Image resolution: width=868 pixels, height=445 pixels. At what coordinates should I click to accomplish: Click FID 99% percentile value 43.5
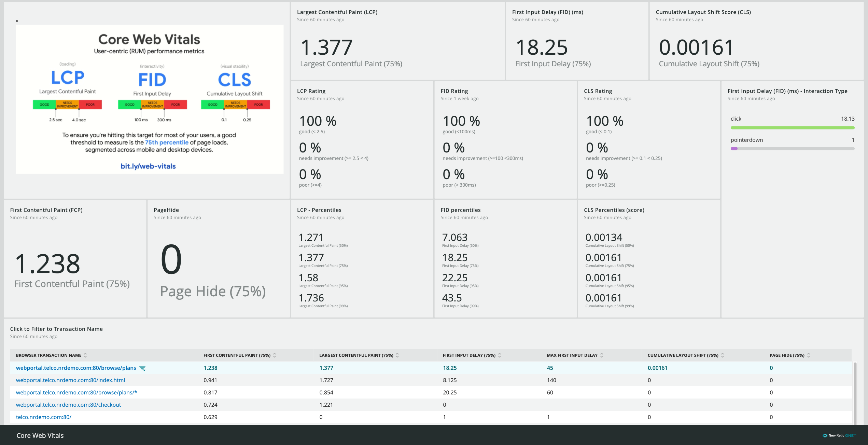(x=452, y=298)
